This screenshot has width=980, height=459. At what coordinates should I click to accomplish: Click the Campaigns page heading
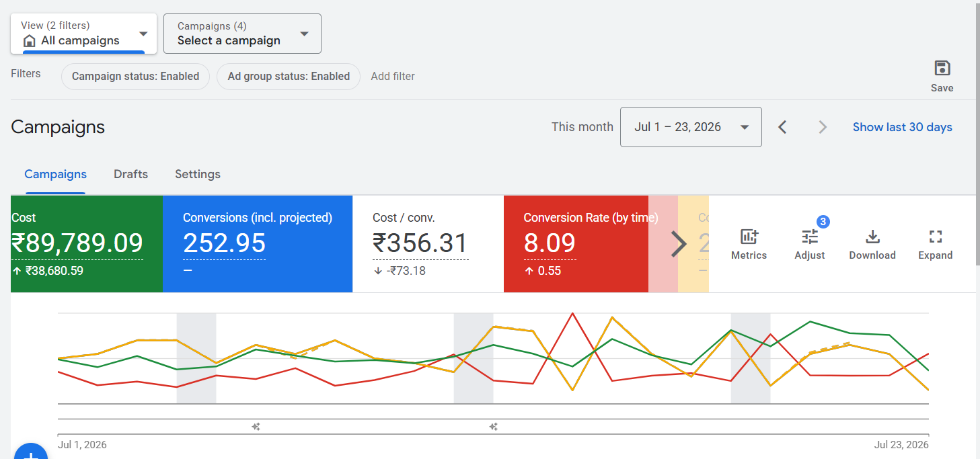(x=58, y=127)
